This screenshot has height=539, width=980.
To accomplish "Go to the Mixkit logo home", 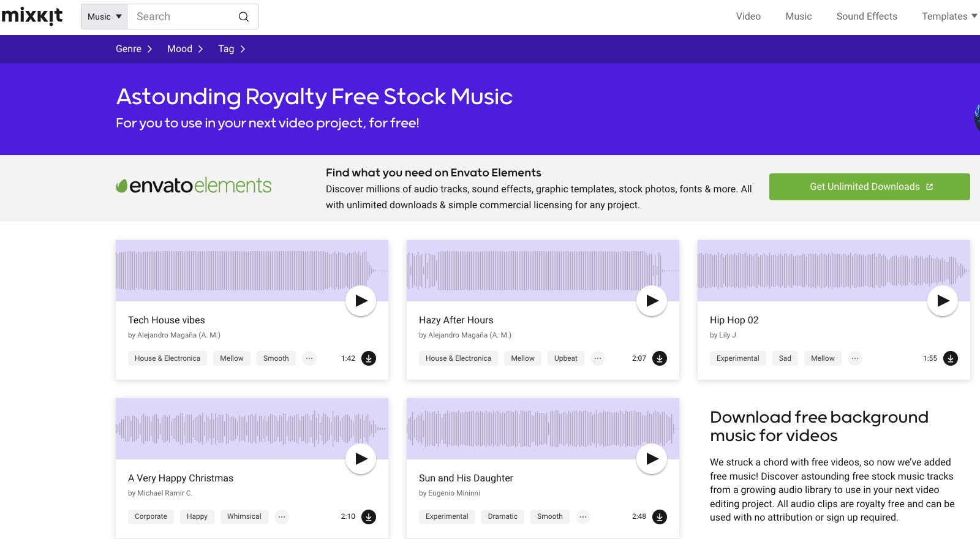I will (x=32, y=16).
